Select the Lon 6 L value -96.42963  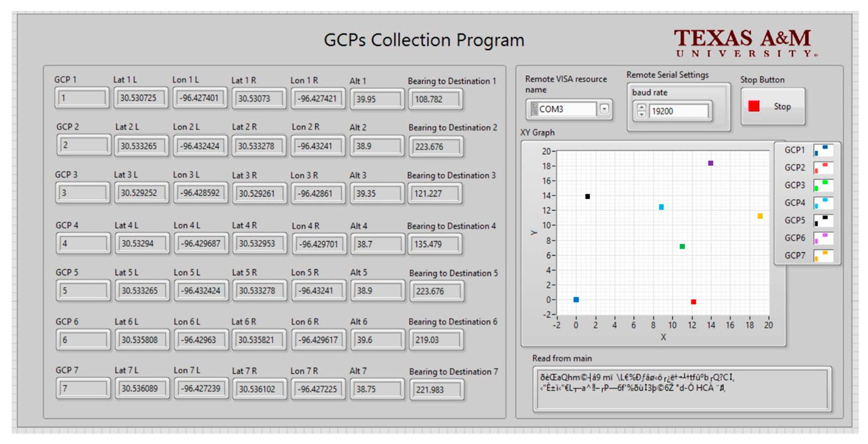[x=201, y=340]
